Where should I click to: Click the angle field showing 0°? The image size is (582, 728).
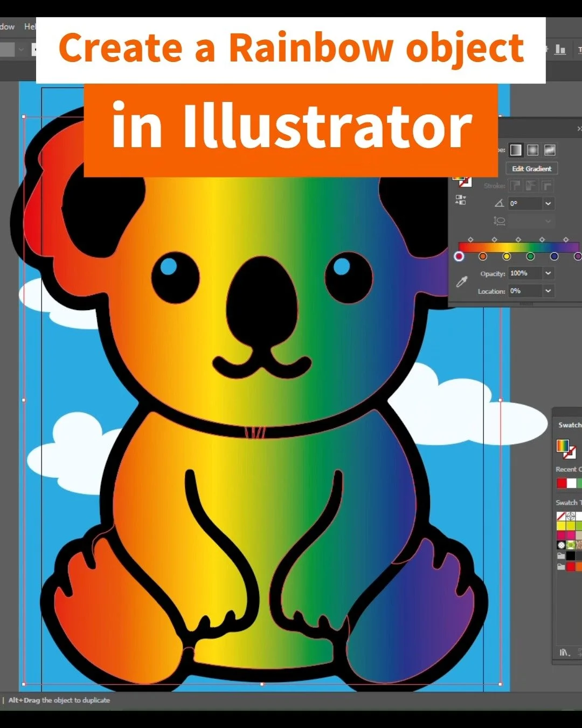tap(525, 203)
